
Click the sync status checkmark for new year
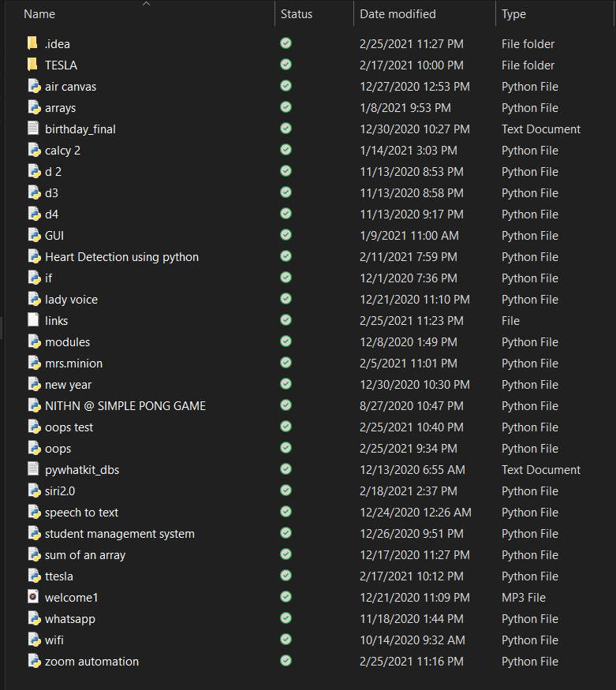click(286, 384)
